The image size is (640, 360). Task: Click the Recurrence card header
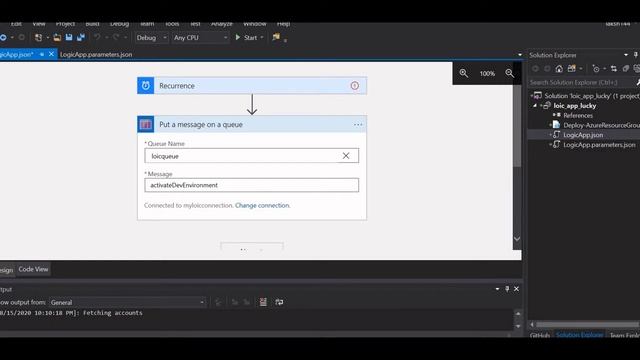252,86
